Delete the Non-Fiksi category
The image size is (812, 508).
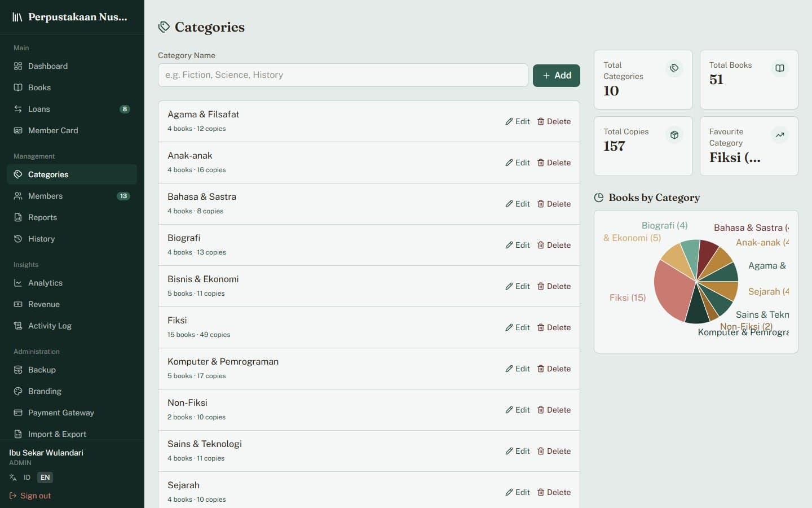coord(554,410)
